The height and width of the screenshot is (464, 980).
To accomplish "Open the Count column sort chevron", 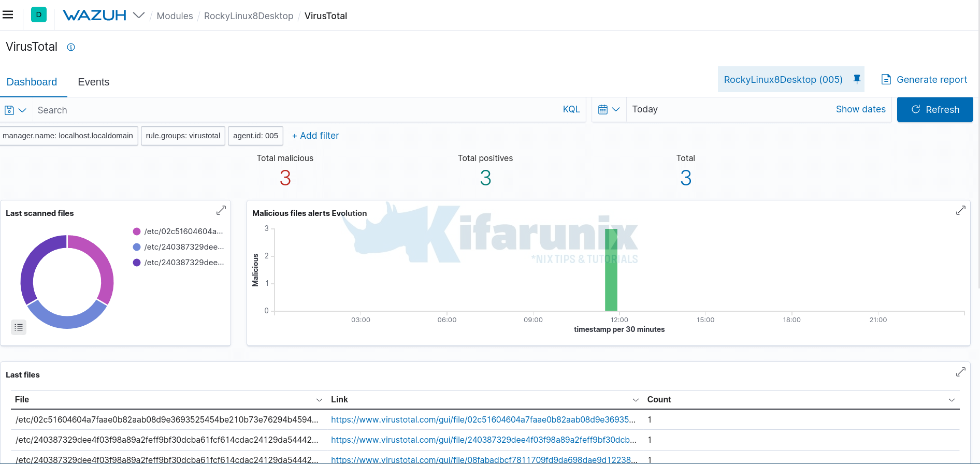I will [952, 400].
